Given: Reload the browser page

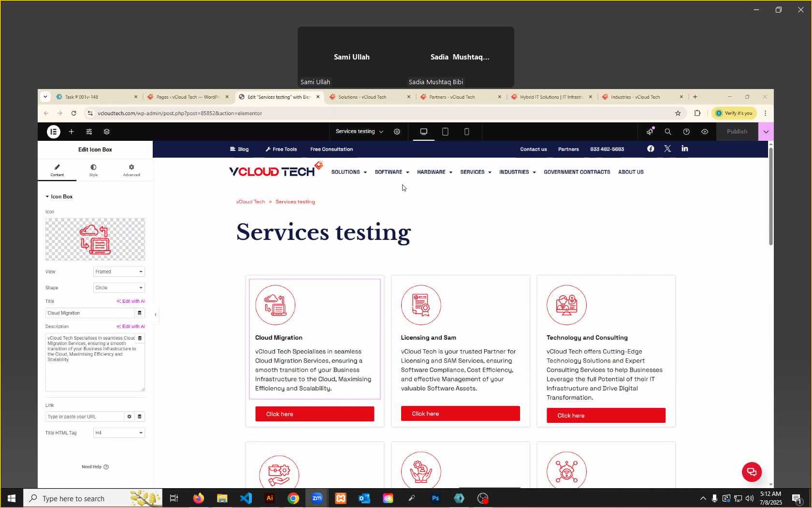Looking at the screenshot, I should pos(73,113).
